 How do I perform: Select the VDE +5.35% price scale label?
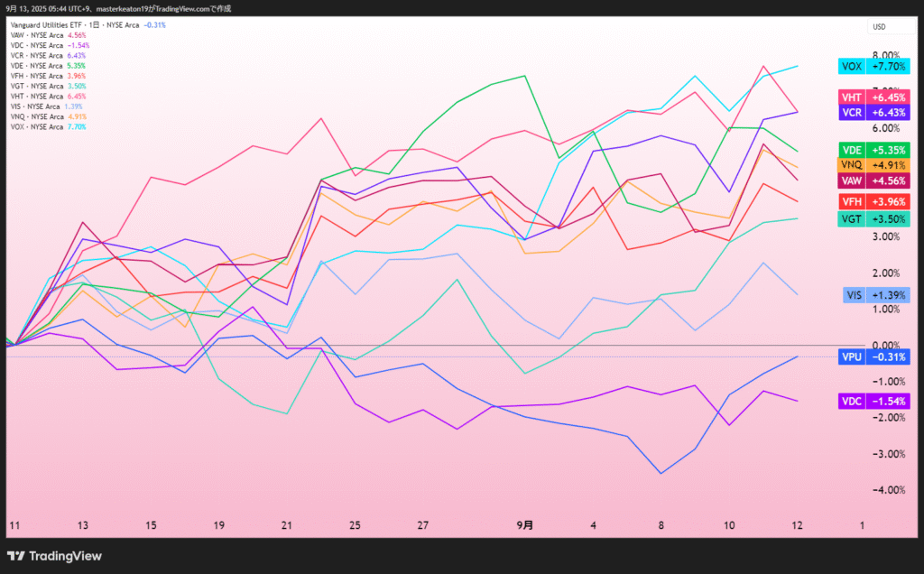[873, 151]
